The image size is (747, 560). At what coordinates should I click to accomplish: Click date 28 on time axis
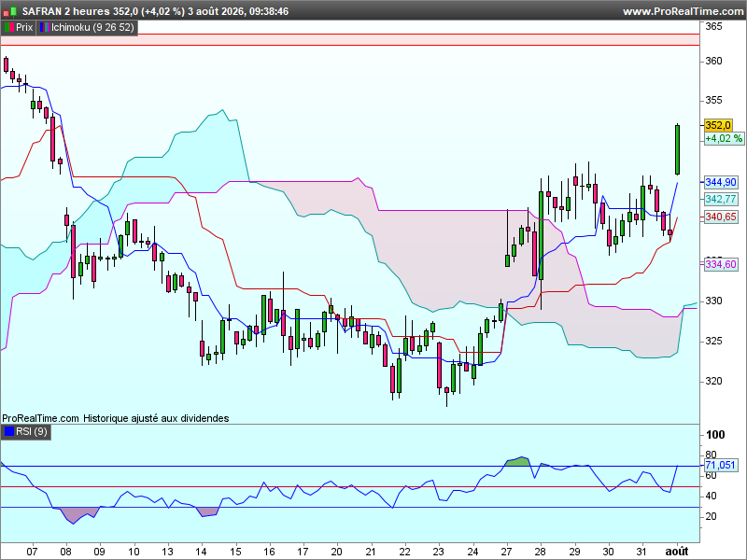540,552
